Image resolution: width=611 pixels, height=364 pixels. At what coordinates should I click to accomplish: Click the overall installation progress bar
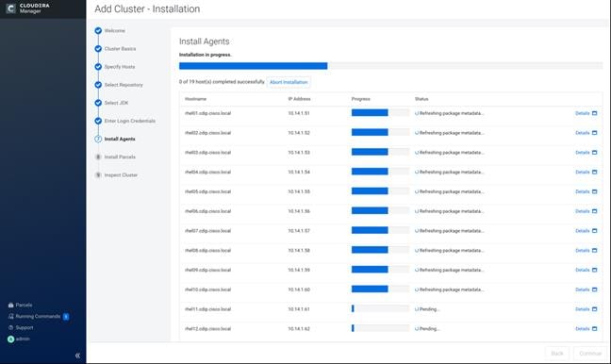point(391,66)
